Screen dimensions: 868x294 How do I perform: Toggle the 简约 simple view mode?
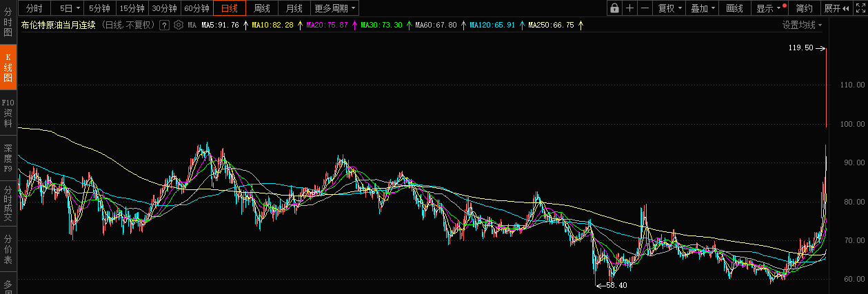(804, 8)
